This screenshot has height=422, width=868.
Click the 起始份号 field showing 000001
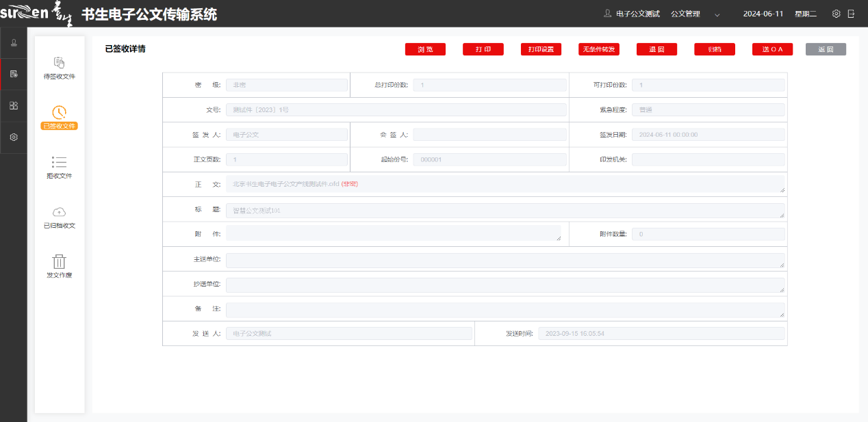pos(490,159)
